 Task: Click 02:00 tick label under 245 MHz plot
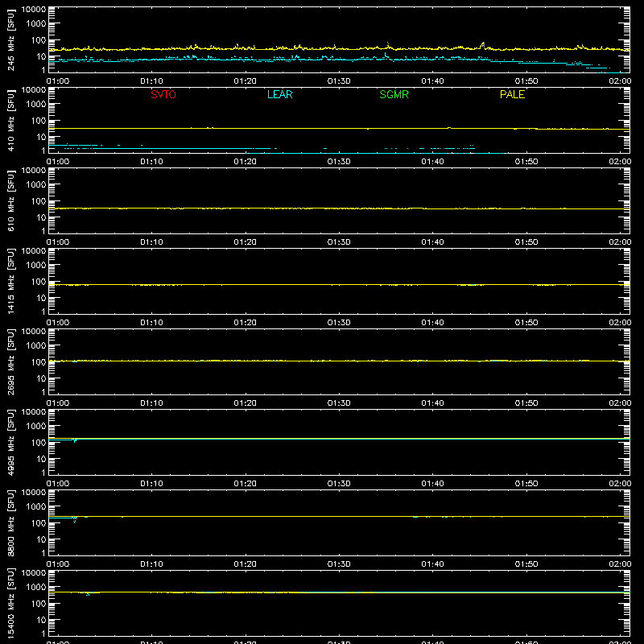(x=620, y=81)
